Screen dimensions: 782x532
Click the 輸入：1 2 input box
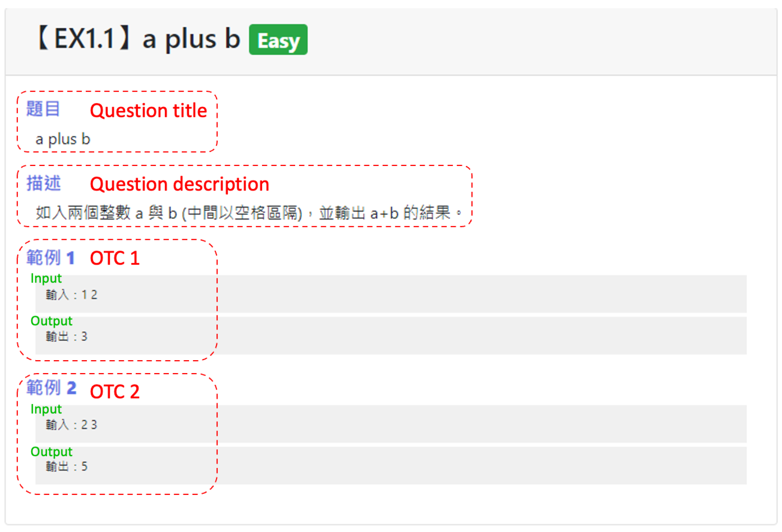pos(391,294)
